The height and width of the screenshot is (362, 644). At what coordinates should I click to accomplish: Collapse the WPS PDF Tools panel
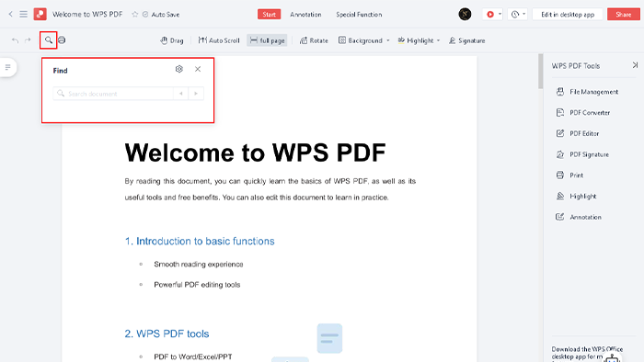(635, 65)
